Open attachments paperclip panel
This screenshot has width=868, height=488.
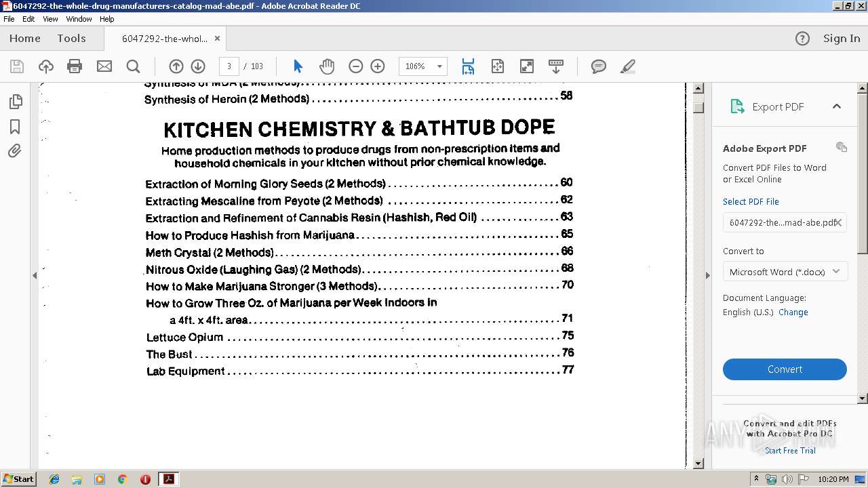(15, 150)
